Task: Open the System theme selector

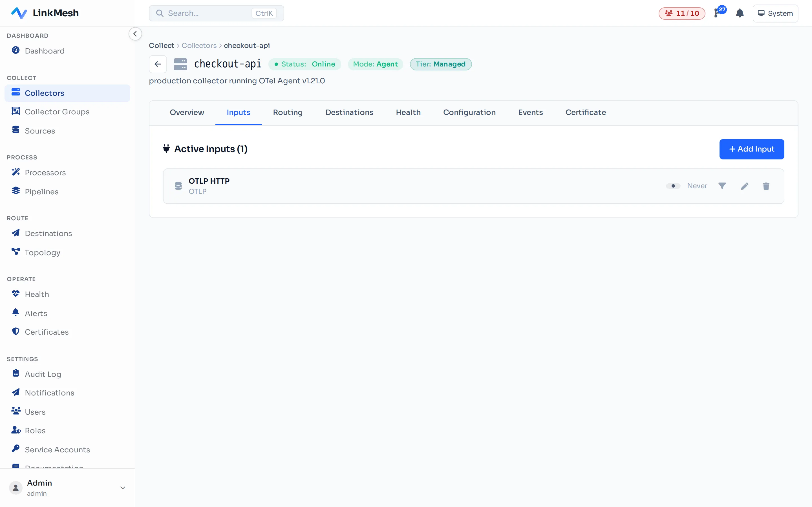Action: (x=775, y=14)
